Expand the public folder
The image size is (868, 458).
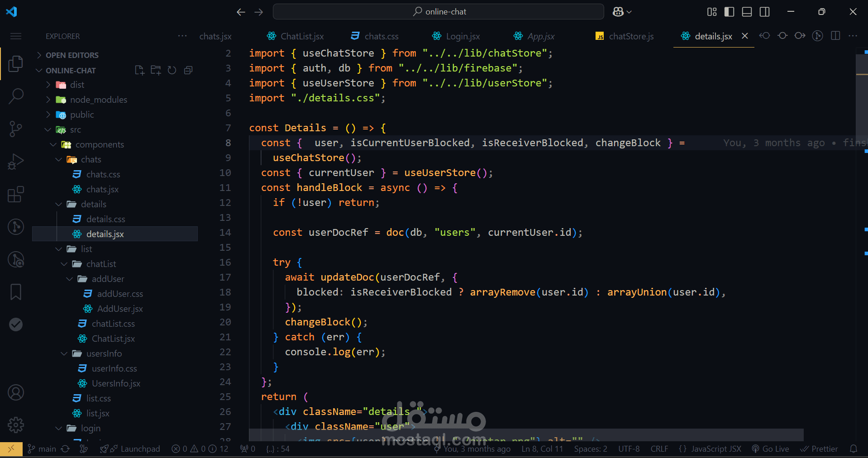[x=115, y=114]
